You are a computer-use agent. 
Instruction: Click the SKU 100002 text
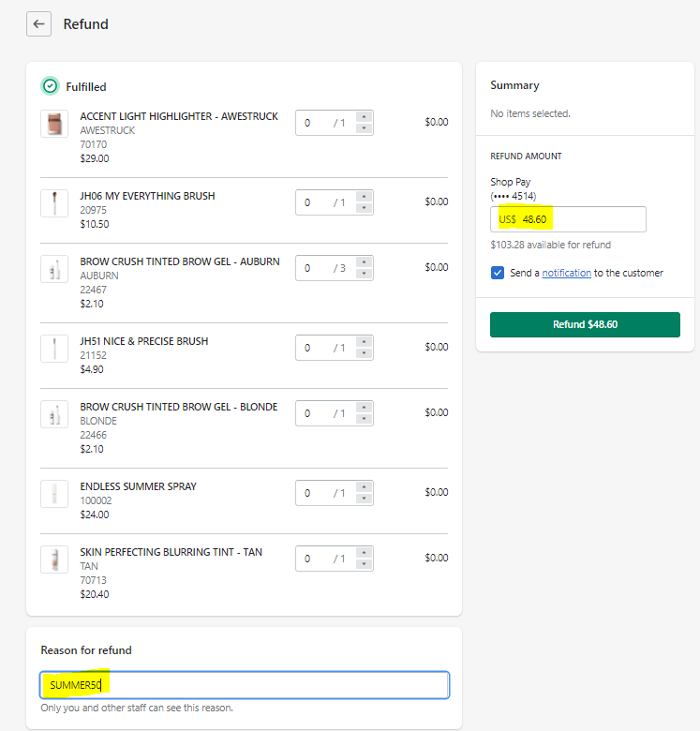coord(96,500)
